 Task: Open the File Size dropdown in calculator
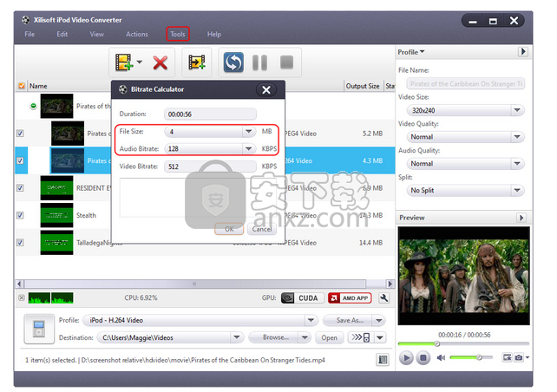pyautogui.click(x=248, y=131)
